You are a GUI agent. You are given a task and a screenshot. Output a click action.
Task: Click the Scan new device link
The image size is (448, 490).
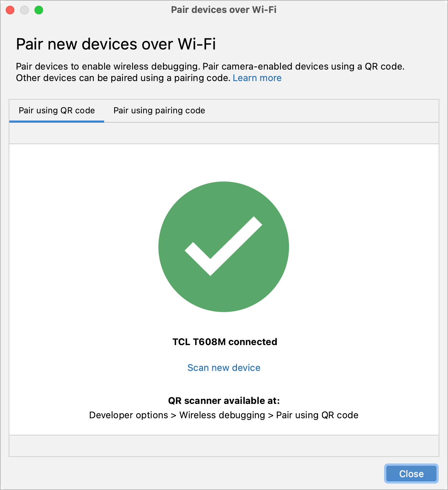pyautogui.click(x=224, y=368)
